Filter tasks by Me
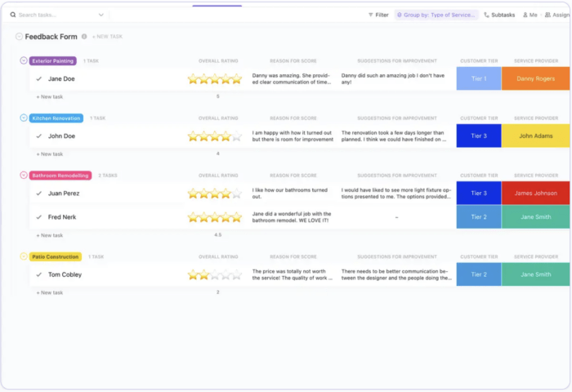 [x=529, y=15]
